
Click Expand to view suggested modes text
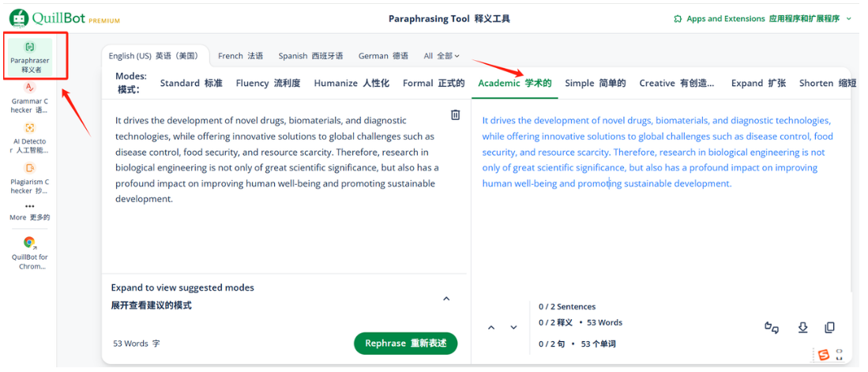pos(182,287)
